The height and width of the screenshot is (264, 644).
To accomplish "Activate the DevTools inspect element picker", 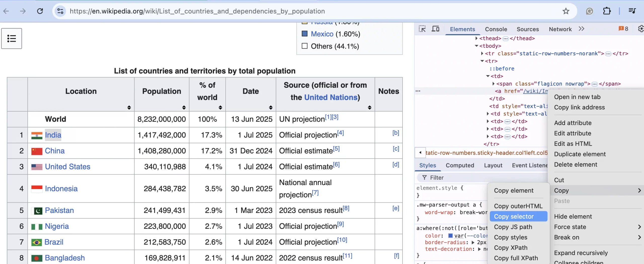I will [x=422, y=29].
